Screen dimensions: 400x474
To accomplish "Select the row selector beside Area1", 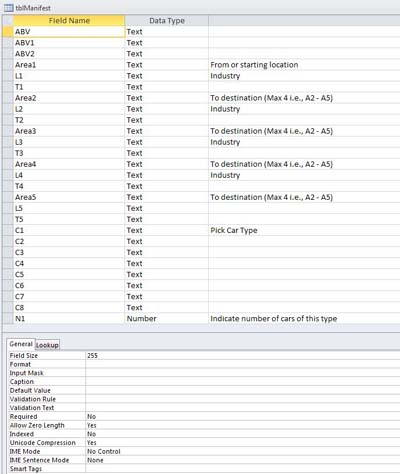I will (x=8, y=65).
